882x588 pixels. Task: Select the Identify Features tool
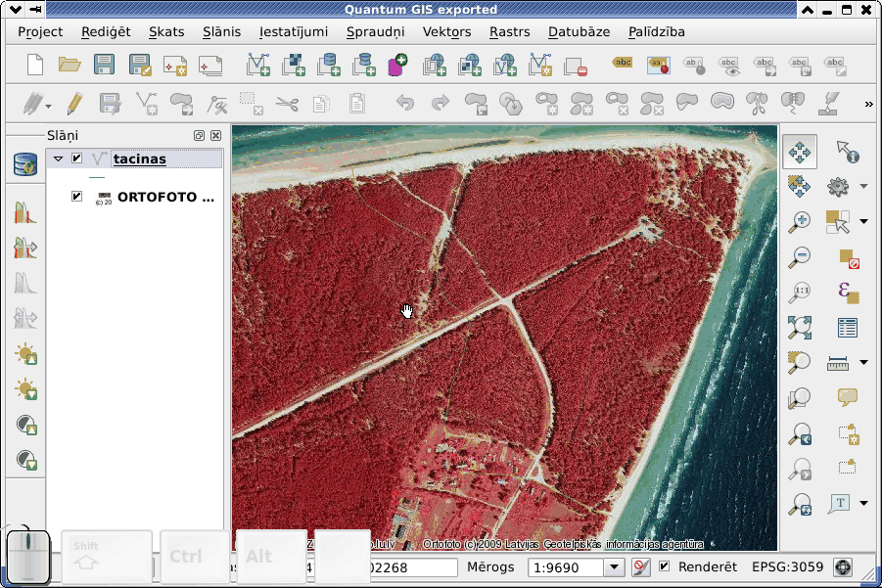[847, 152]
